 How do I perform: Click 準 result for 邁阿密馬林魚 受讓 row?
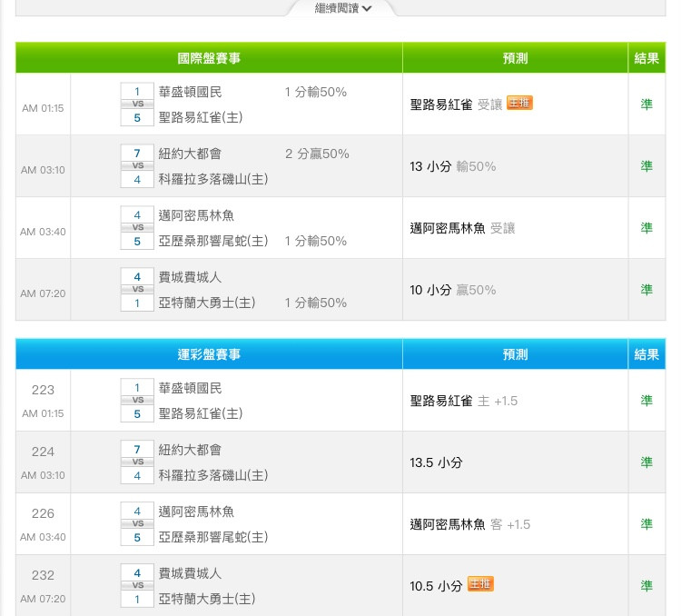point(646,227)
